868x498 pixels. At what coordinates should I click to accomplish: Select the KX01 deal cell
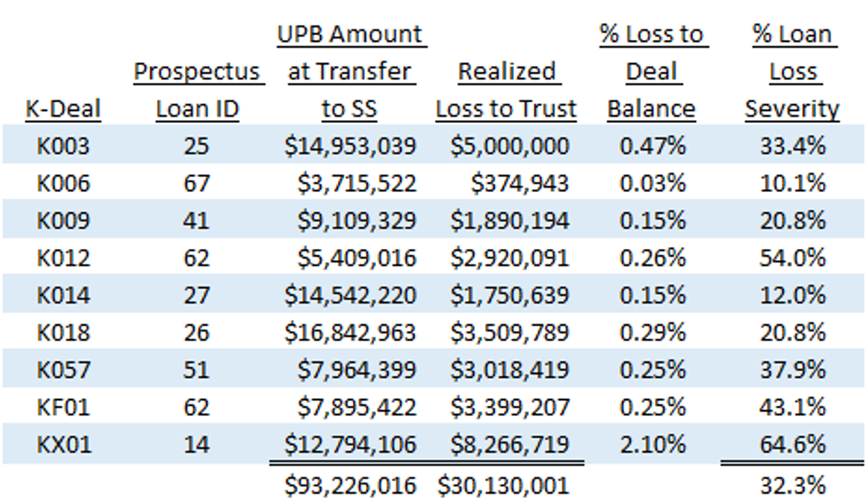pyautogui.click(x=63, y=444)
